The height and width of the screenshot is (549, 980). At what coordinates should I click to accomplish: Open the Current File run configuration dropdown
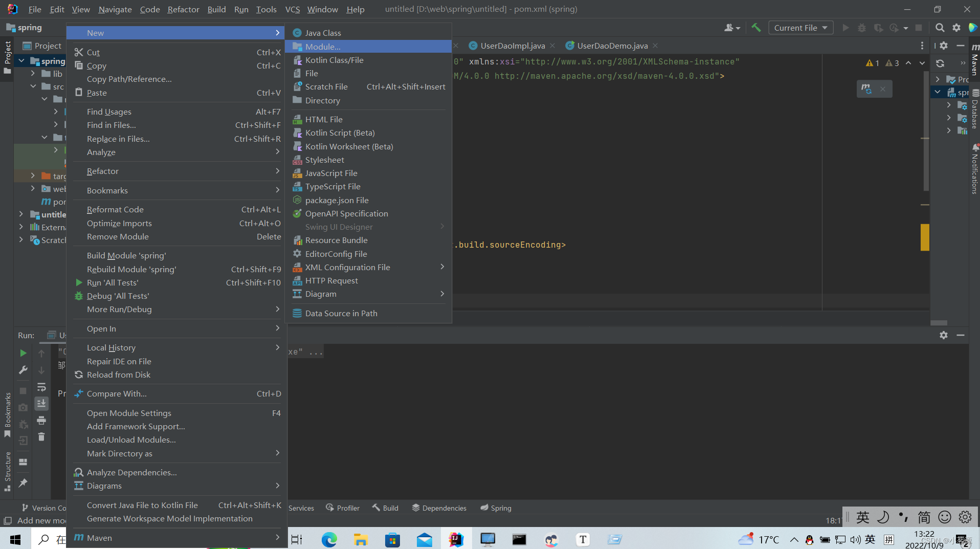tap(800, 28)
